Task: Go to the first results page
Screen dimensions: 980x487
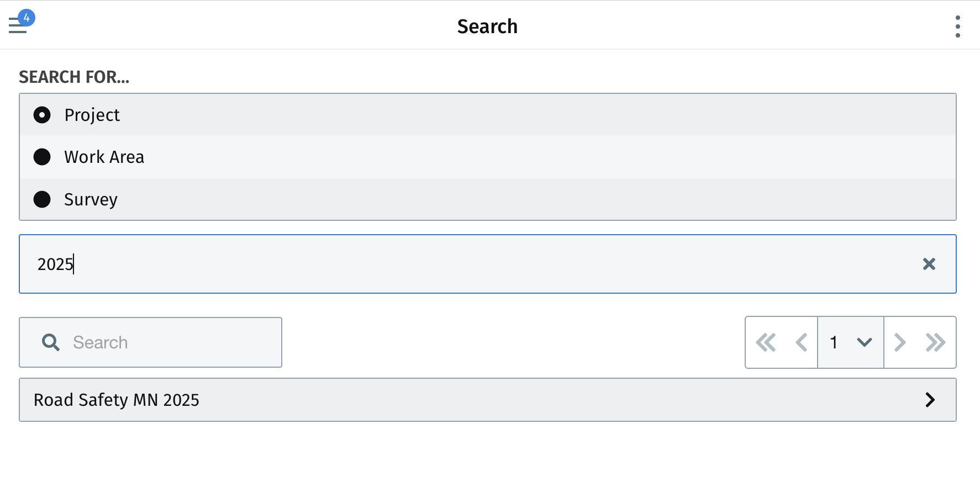Action: pyautogui.click(x=766, y=342)
